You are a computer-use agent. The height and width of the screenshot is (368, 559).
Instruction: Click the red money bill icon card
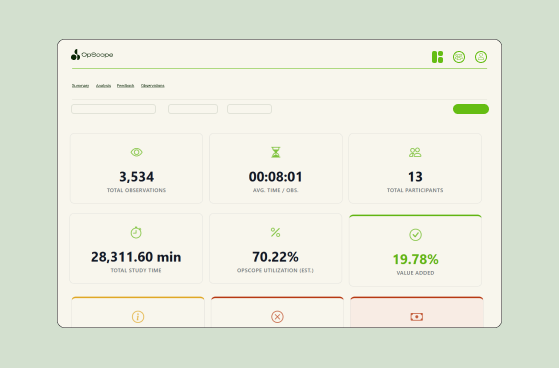[417, 312]
